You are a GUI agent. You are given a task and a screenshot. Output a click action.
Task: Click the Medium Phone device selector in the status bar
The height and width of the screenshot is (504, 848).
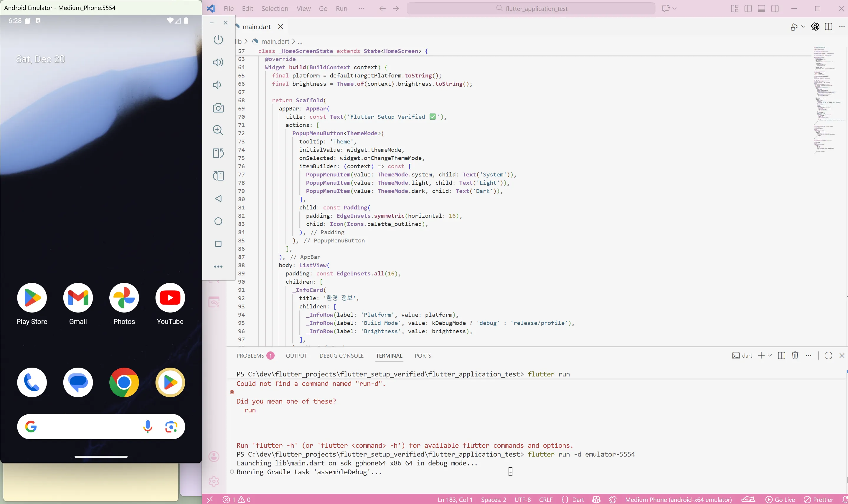(678, 500)
